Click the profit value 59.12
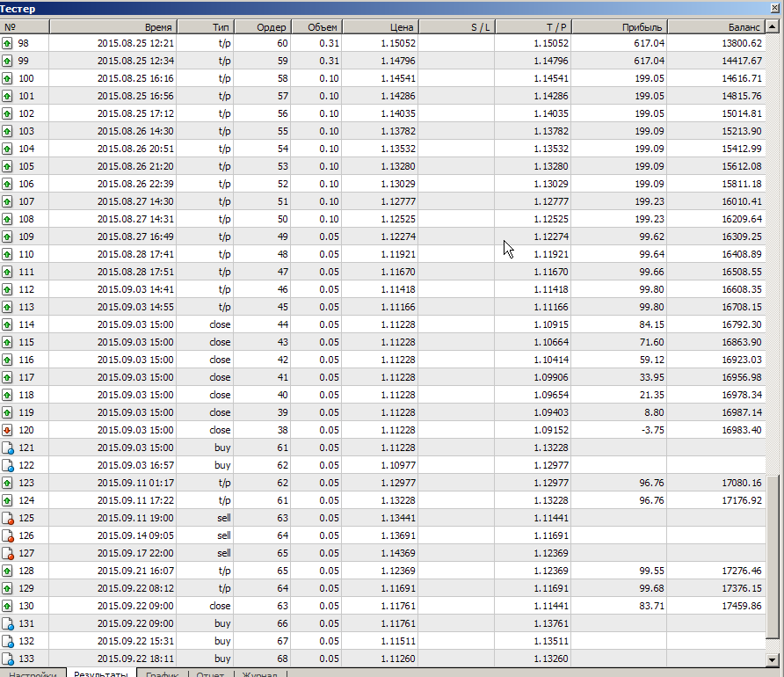The height and width of the screenshot is (677, 784). (x=651, y=360)
